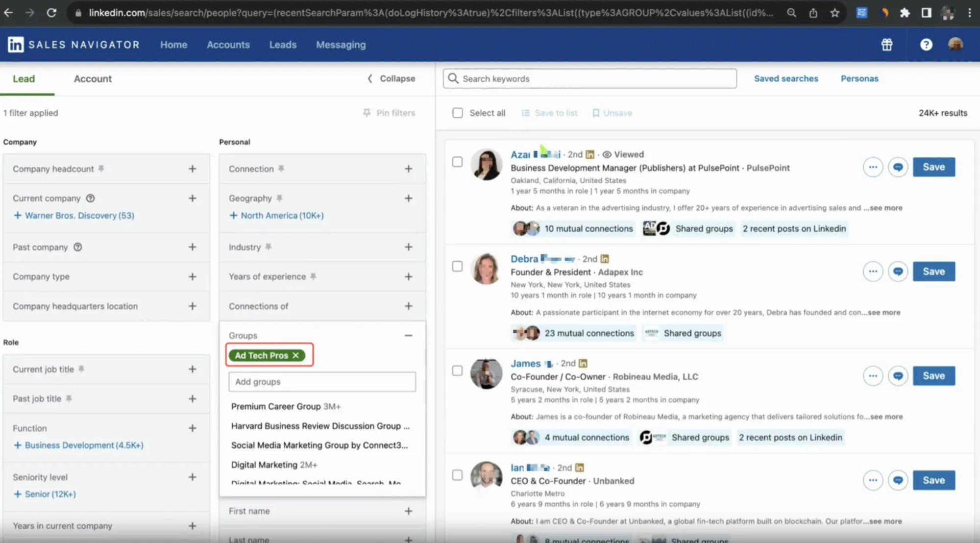
Task: Collapse the filters panel
Action: [391, 78]
